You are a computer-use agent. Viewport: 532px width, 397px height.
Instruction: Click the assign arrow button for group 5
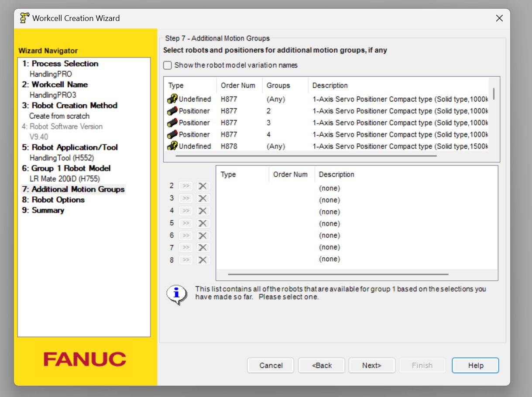(x=186, y=223)
